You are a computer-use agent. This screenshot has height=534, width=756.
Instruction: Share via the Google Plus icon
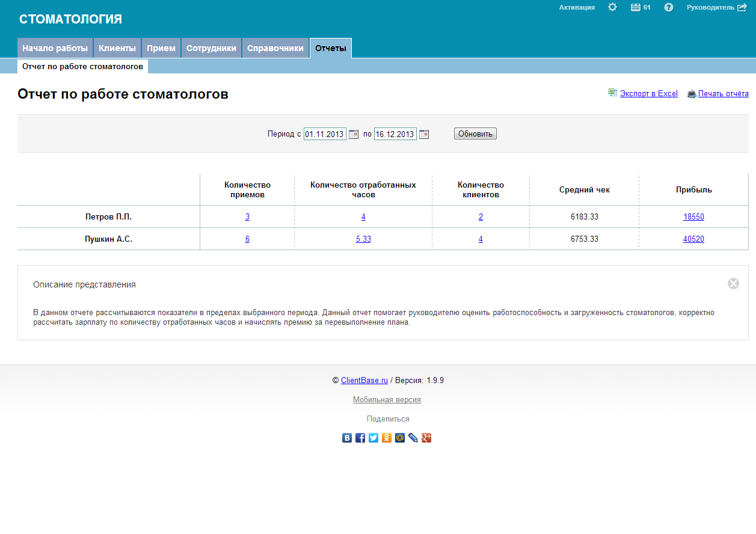pos(426,438)
